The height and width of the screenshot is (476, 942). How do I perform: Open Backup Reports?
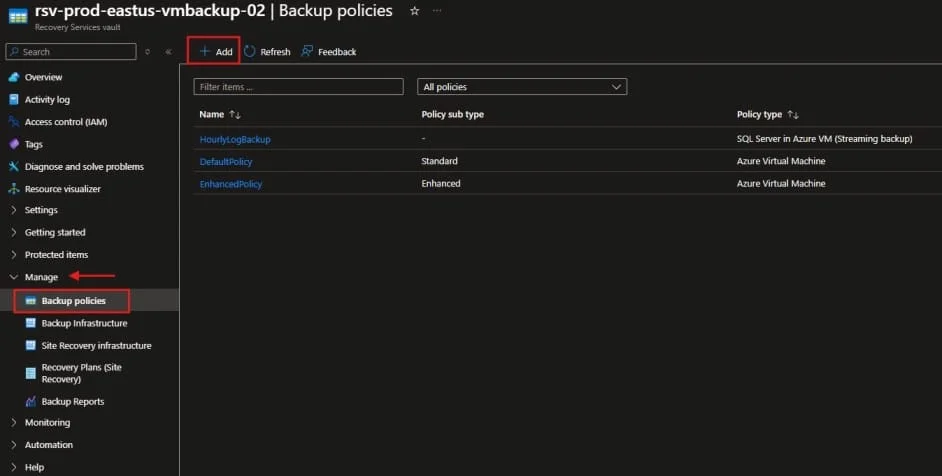(73, 401)
